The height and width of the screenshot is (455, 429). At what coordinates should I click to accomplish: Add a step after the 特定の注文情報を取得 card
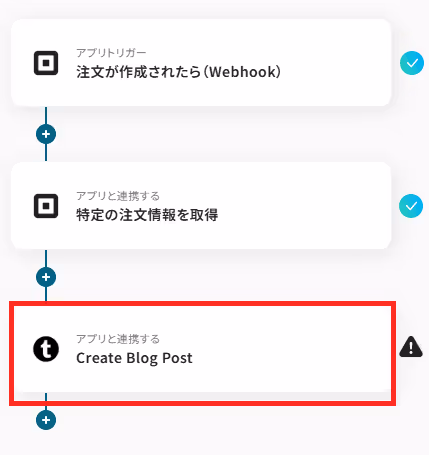click(46, 277)
